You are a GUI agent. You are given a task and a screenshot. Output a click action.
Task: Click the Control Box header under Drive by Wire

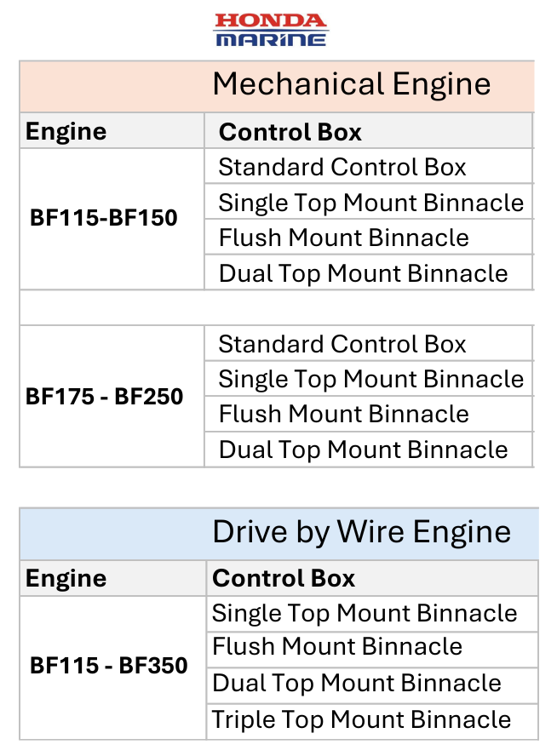(x=284, y=579)
